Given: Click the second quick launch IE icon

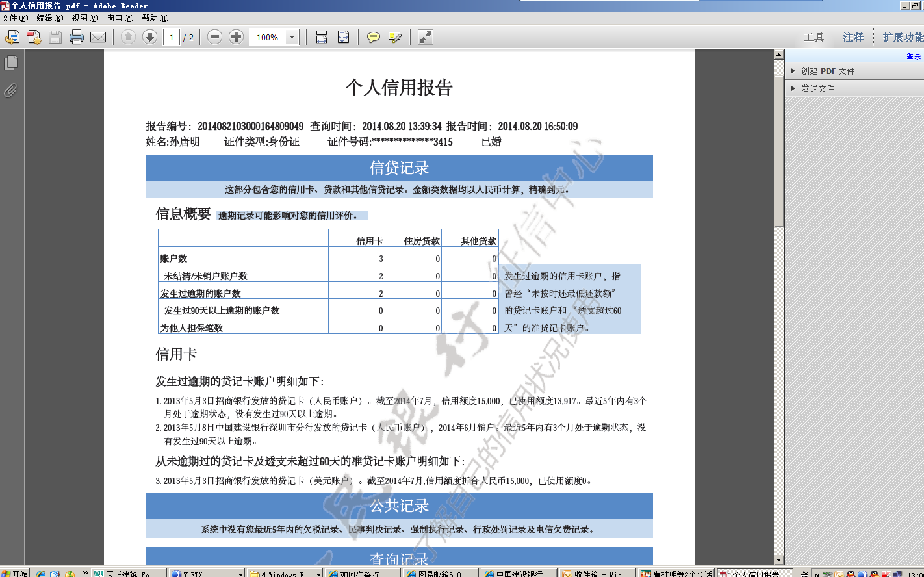Looking at the screenshot, I should (x=55, y=574).
